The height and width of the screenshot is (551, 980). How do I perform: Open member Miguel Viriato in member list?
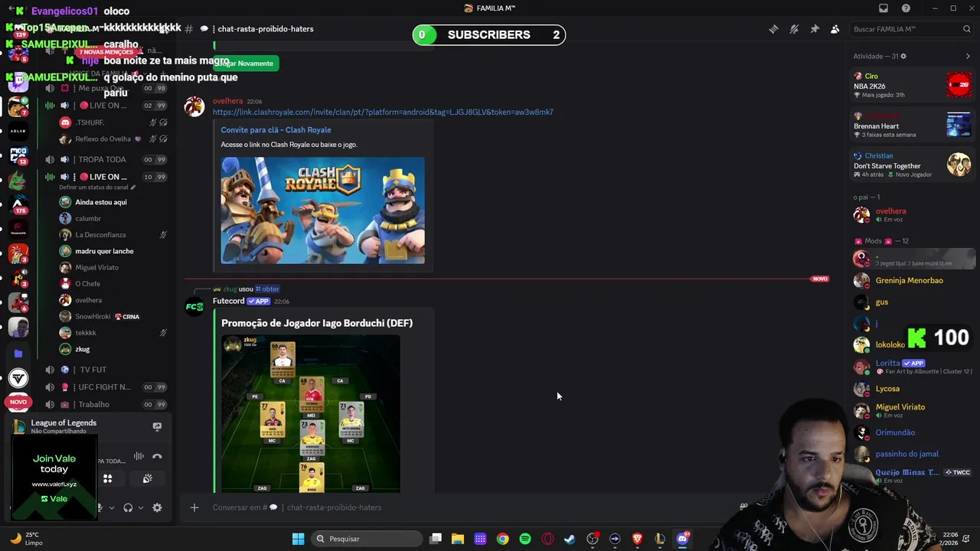click(913, 410)
